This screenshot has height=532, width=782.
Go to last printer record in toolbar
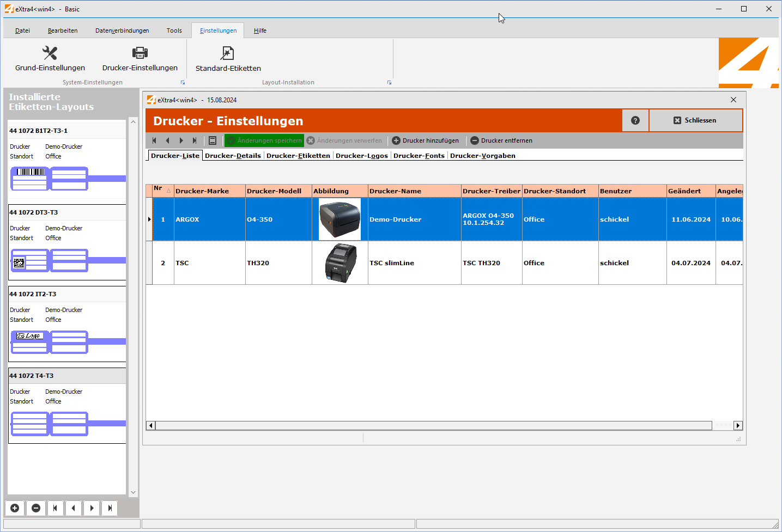(x=195, y=140)
